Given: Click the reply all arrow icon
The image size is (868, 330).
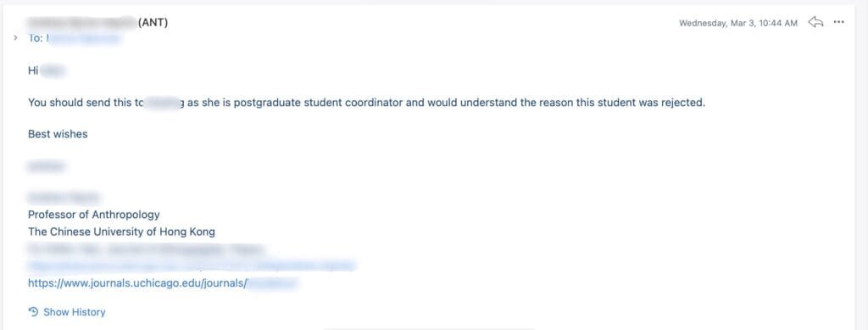Looking at the screenshot, I should pyautogui.click(x=816, y=22).
